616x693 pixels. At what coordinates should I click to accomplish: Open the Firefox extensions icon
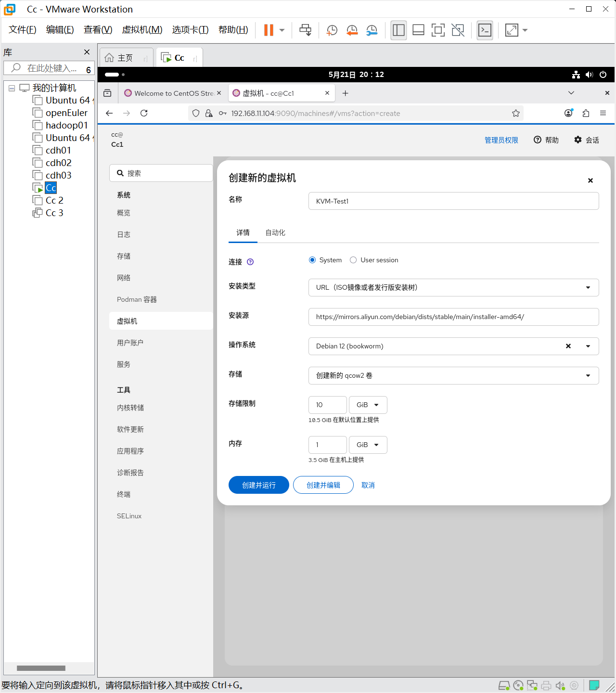coord(586,113)
